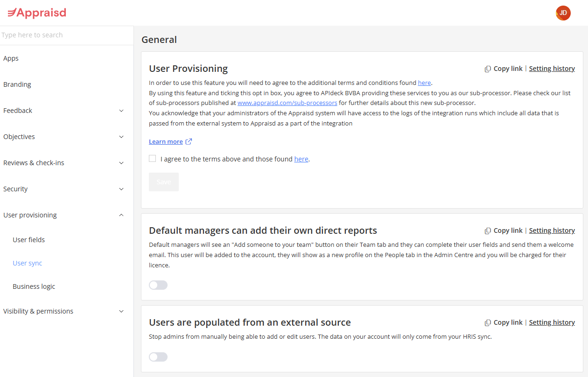
Task: Select User fields in sidebar
Action: click(x=29, y=240)
